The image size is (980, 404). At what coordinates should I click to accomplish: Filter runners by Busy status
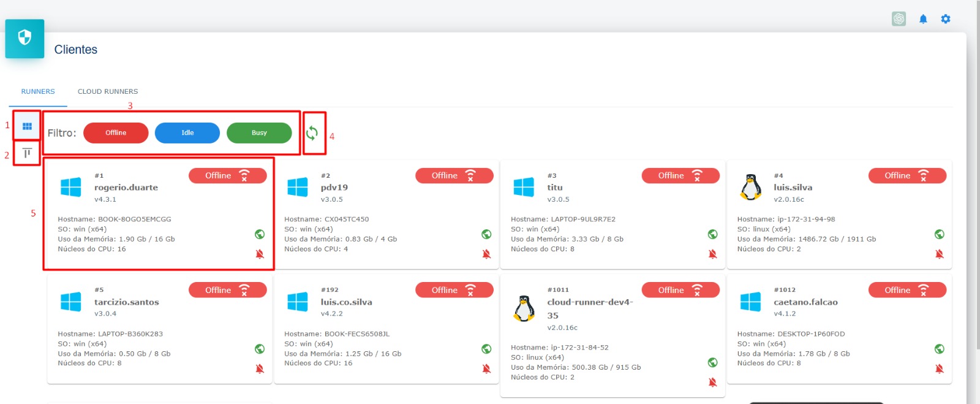(259, 132)
